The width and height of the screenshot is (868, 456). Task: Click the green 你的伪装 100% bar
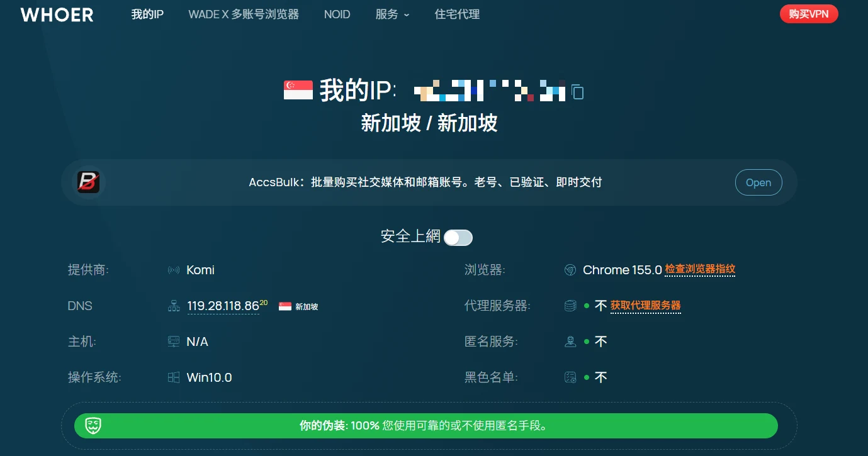[426, 426]
